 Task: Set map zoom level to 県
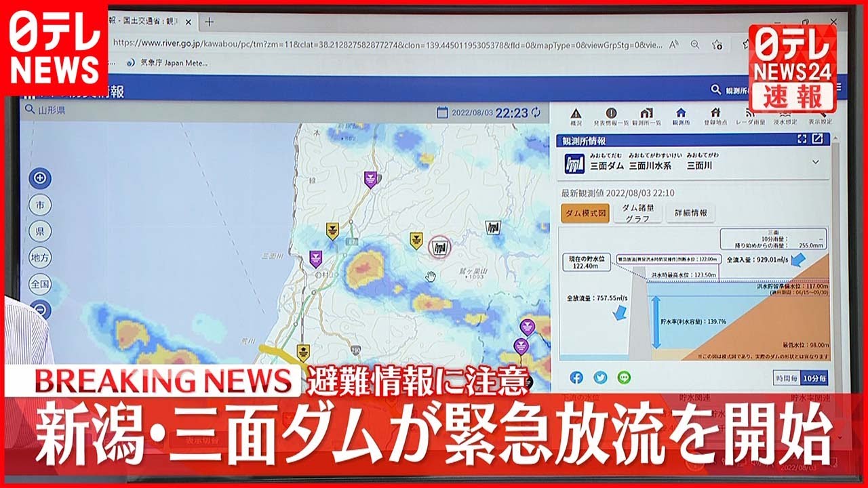(x=40, y=231)
